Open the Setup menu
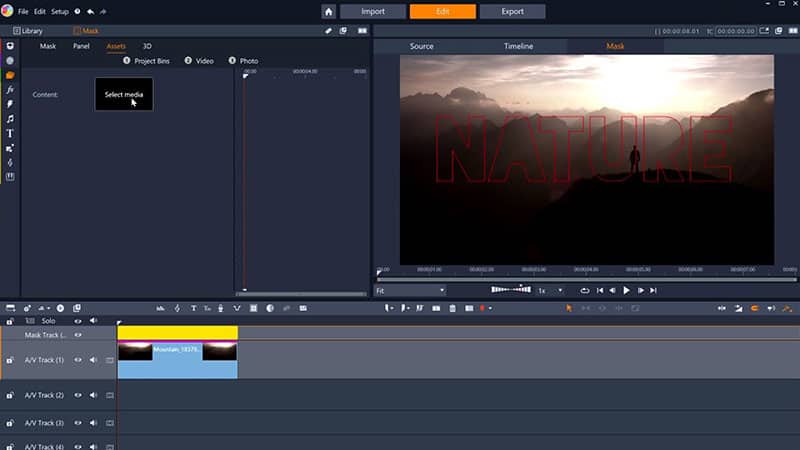Image resolution: width=800 pixels, height=450 pixels. pyautogui.click(x=60, y=11)
